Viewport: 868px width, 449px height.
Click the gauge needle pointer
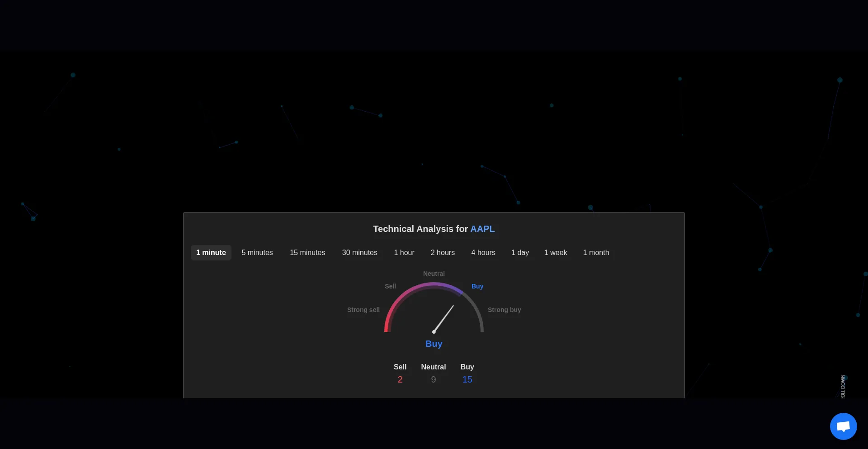(x=443, y=319)
